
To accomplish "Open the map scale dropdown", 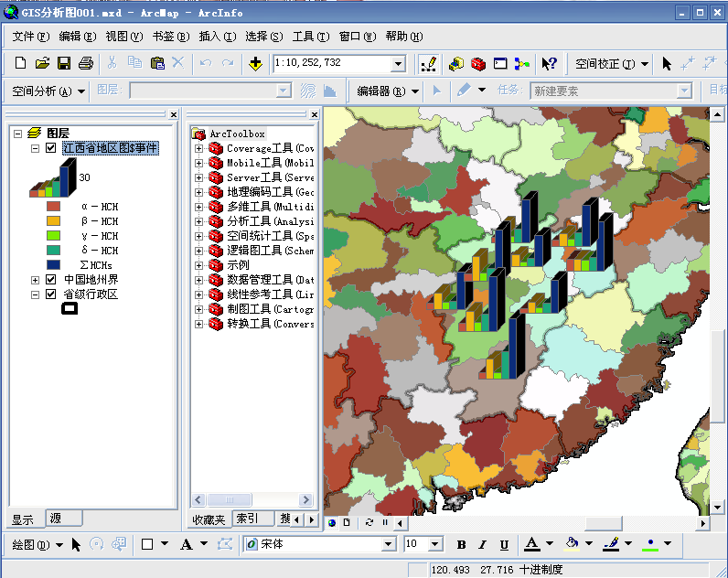I will tap(398, 64).
